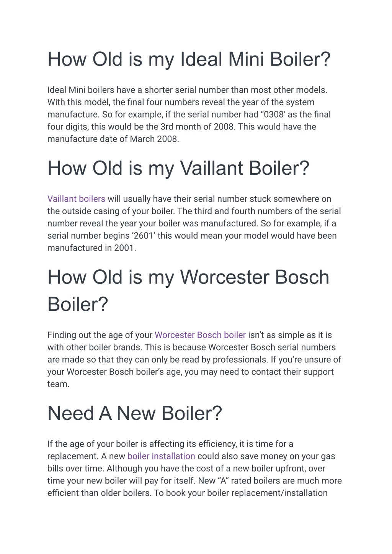Viewport: 392px width, 554px height.
Task: Click the Vaillant Boiler heading
Action: (178, 168)
